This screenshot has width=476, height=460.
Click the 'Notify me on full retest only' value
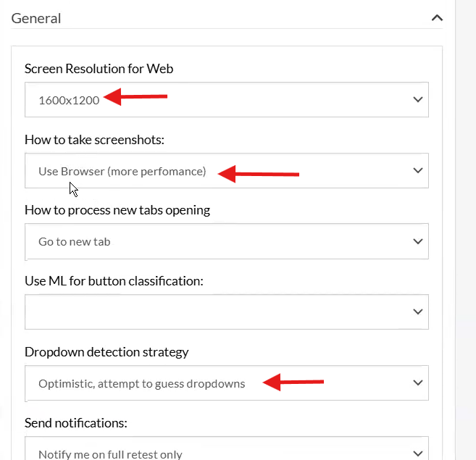pyautogui.click(x=110, y=454)
